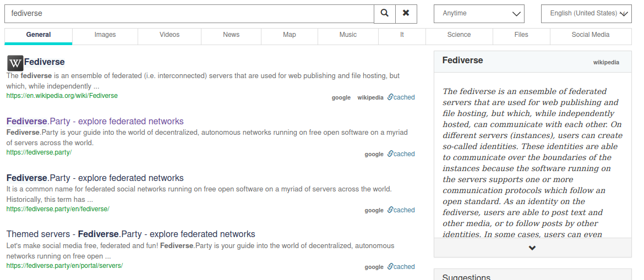Open the visited Fediverse.Party result title
The width and height of the screenshot is (644, 280).
click(95, 122)
